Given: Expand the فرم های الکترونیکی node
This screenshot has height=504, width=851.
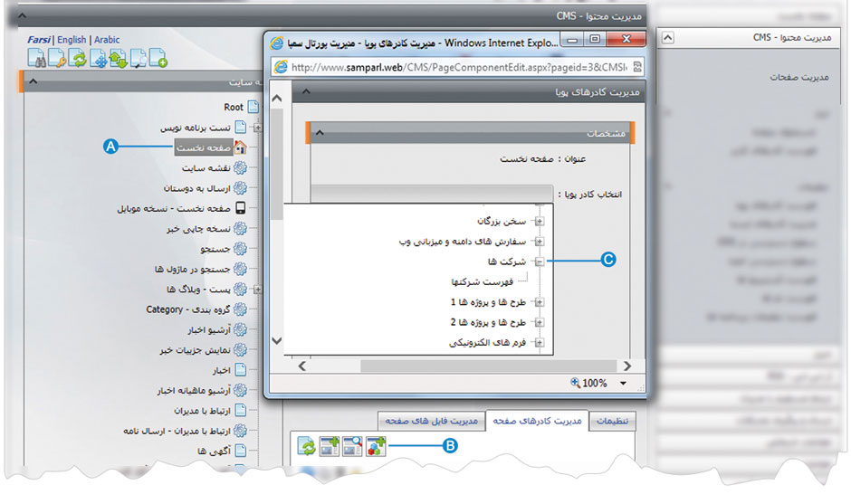Looking at the screenshot, I should pyautogui.click(x=539, y=343).
